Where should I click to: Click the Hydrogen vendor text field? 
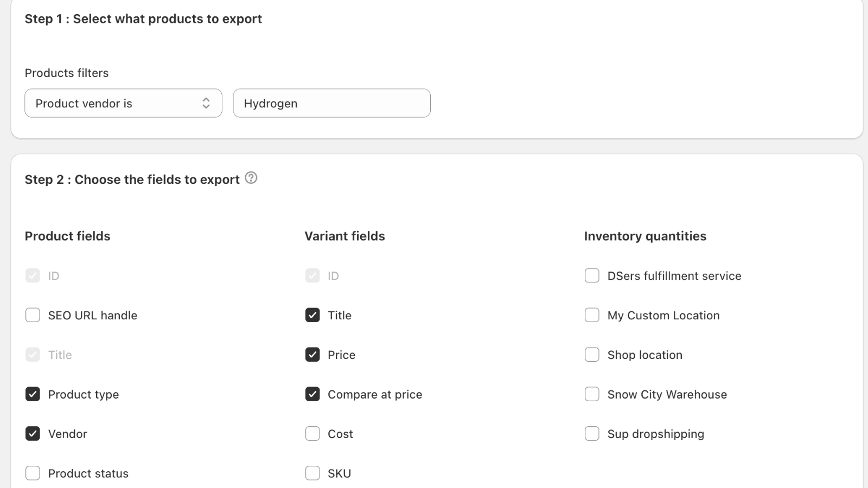pos(331,103)
